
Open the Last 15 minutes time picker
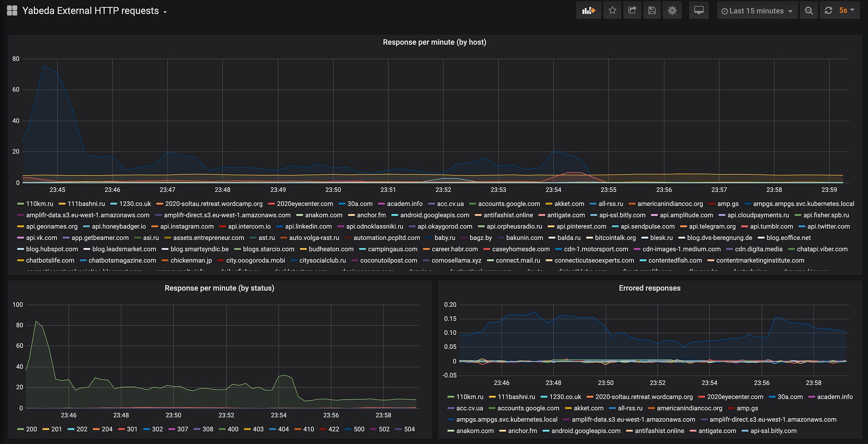[757, 11]
